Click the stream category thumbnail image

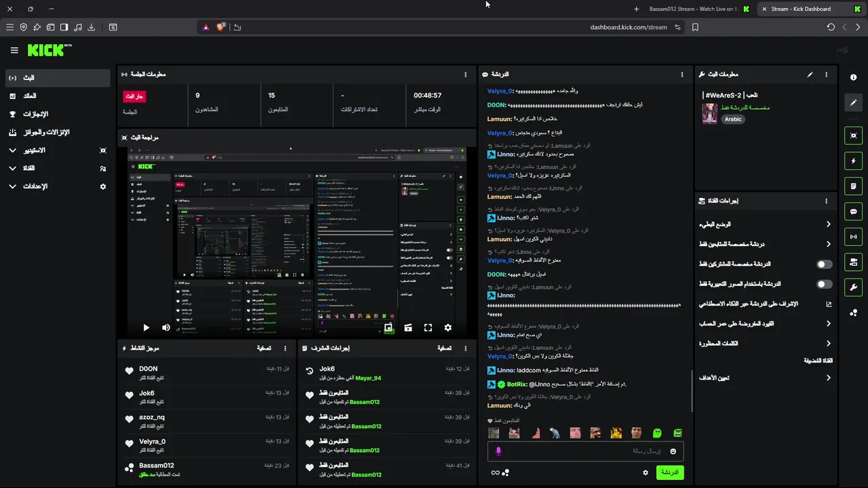tap(709, 113)
